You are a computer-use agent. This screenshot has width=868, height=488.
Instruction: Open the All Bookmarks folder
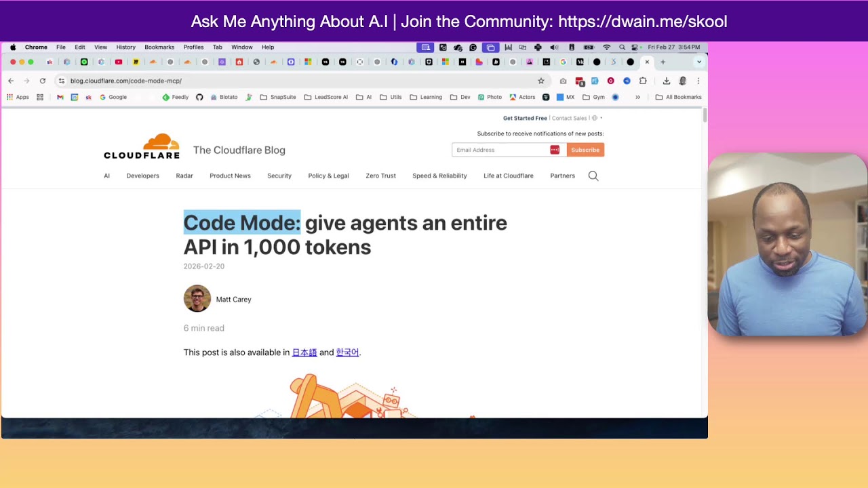click(678, 97)
